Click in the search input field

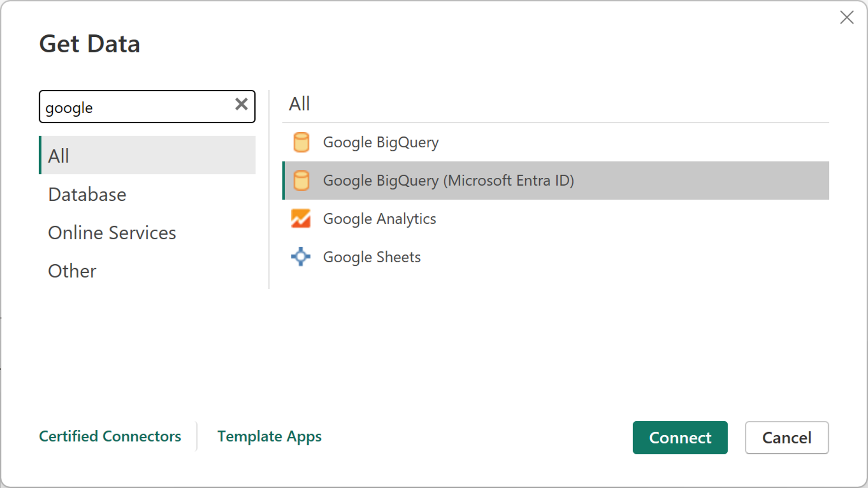tap(147, 107)
